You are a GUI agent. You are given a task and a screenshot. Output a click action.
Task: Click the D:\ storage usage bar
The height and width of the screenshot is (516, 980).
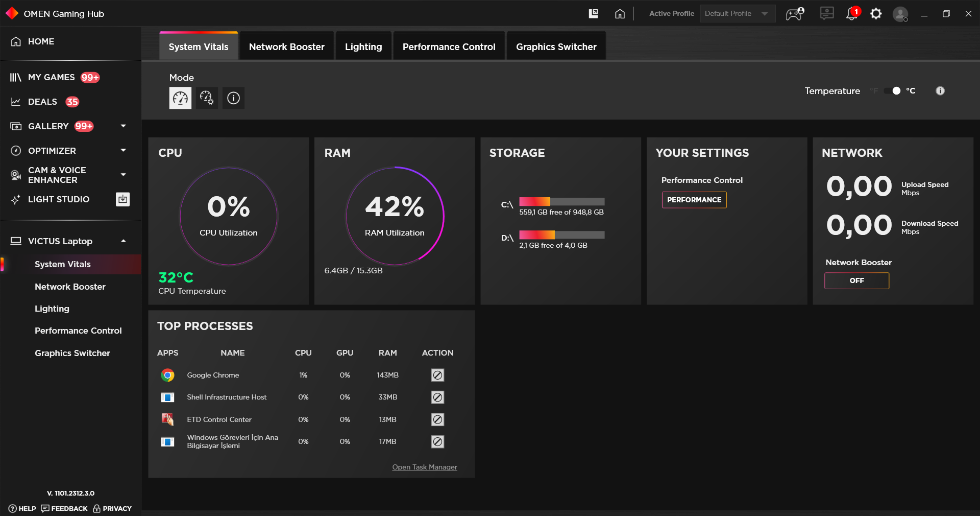tap(562, 234)
